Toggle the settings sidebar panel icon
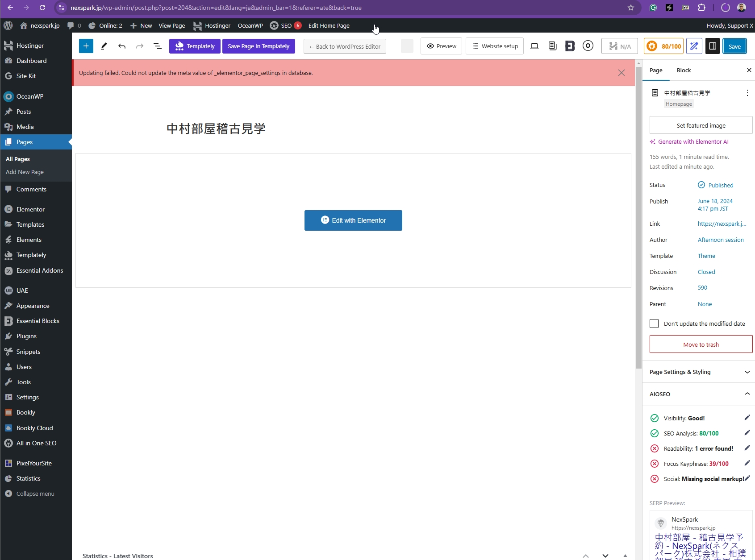Image resolution: width=755 pixels, height=560 pixels. pos(713,46)
